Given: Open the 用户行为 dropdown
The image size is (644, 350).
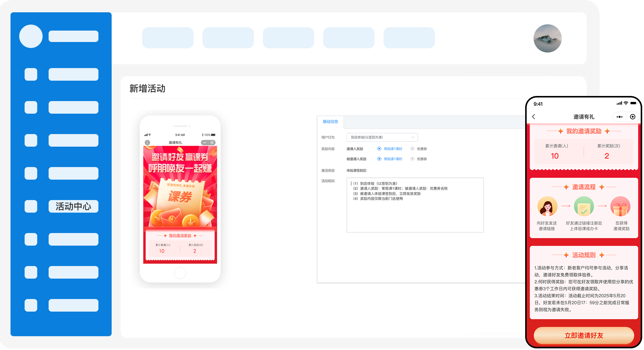Looking at the screenshot, I should (382, 137).
